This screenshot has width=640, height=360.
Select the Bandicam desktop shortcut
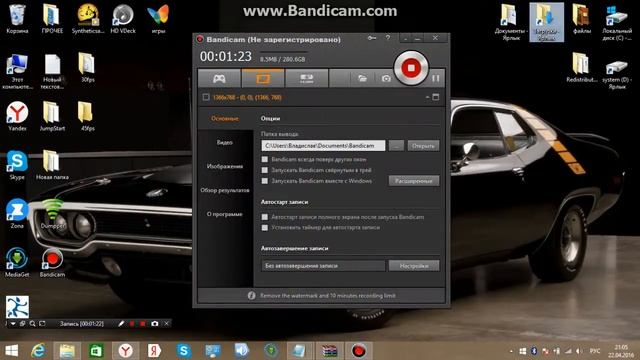pos(52,262)
